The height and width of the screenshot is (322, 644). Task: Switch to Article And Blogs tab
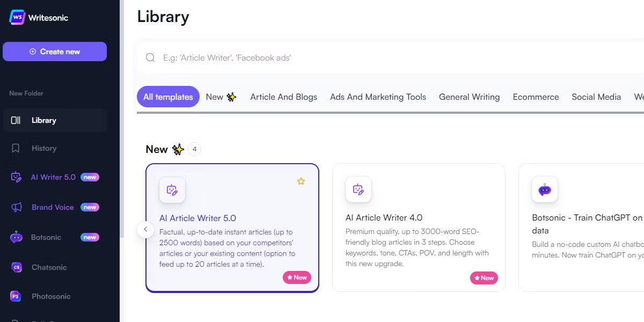click(283, 97)
